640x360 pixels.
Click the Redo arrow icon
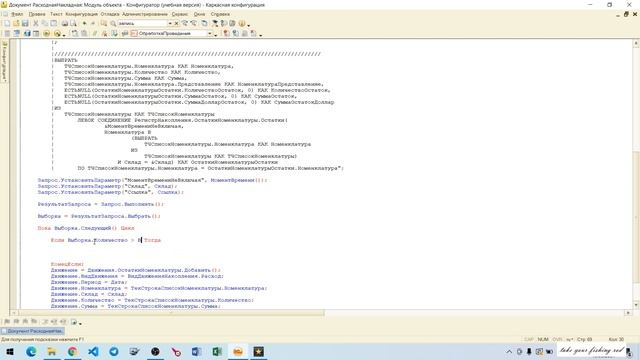93,24
